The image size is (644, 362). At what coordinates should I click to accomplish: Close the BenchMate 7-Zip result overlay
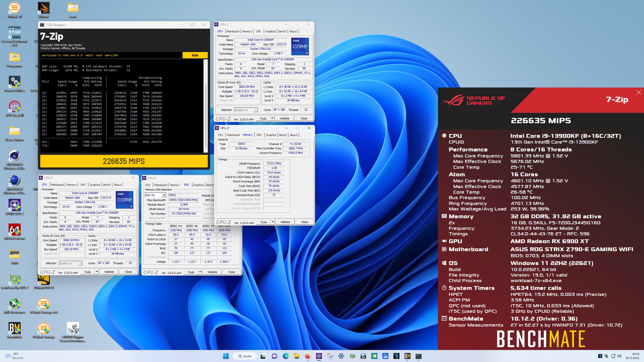pos(638,93)
